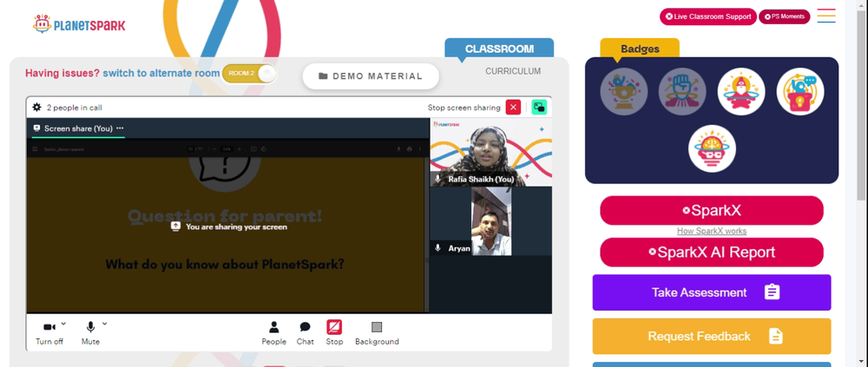The image size is (868, 367).
Task: Open How SparkX works link
Action: [712, 232]
